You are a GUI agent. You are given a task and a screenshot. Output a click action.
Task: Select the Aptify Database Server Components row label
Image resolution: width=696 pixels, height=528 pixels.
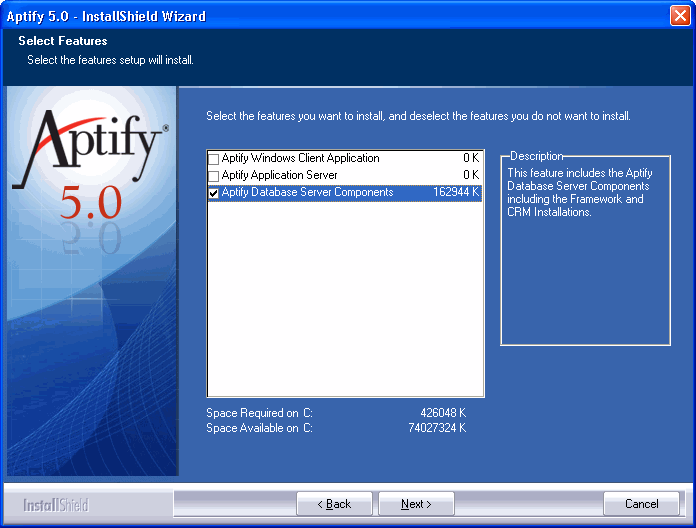307,192
